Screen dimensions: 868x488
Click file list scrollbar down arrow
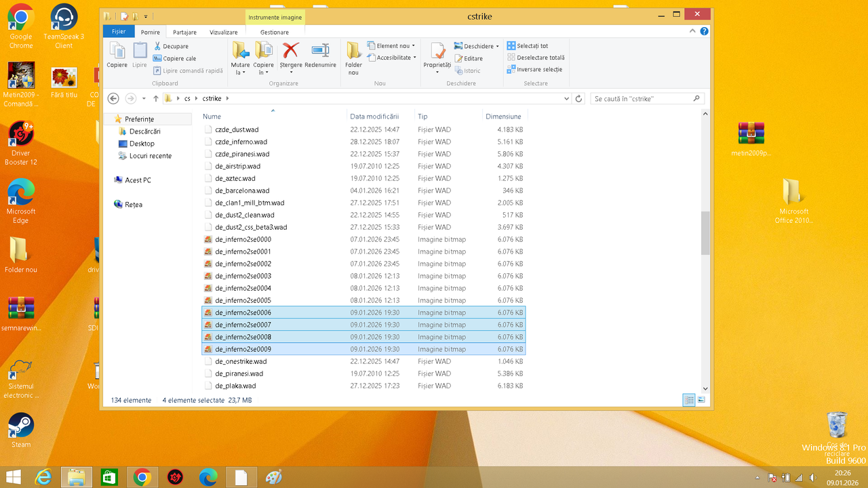pos(705,388)
